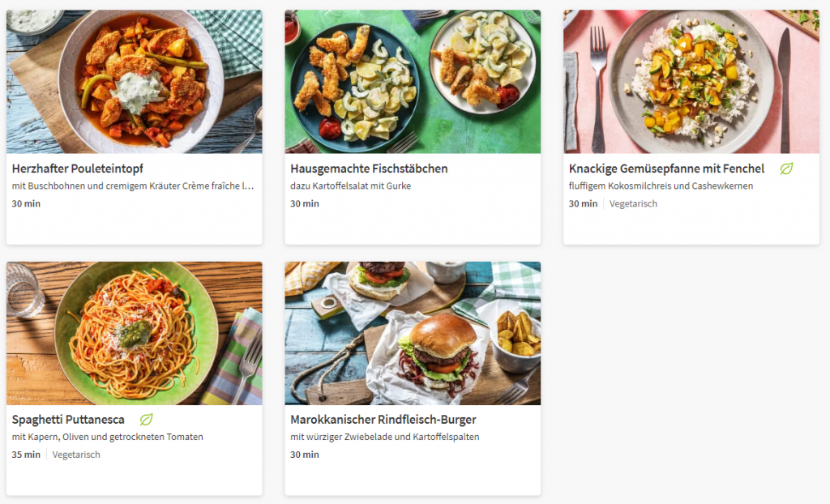The image size is (830, 504).
Task: Open the Hausgemachte Fischstäbchen dish image
Action: 413,81
